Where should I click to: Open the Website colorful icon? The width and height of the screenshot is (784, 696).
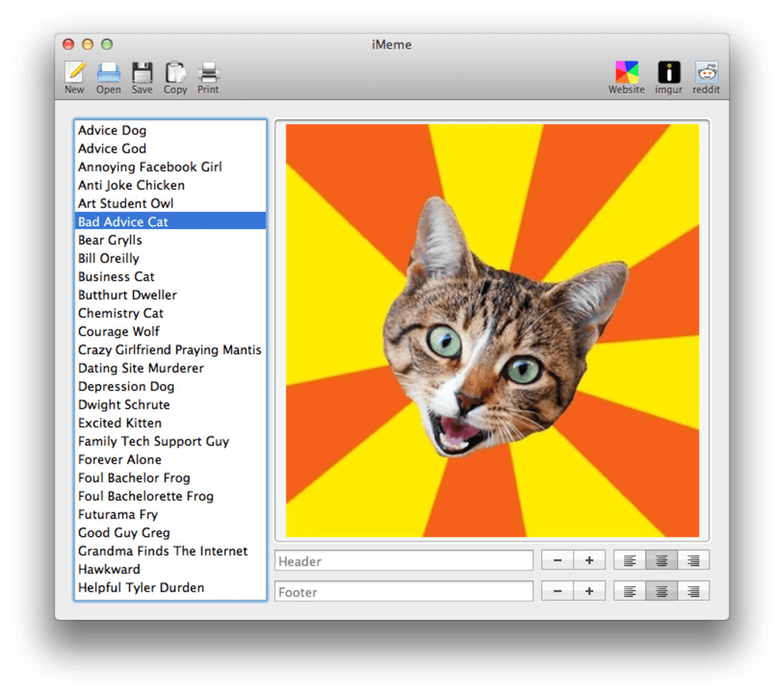(626, 72)
